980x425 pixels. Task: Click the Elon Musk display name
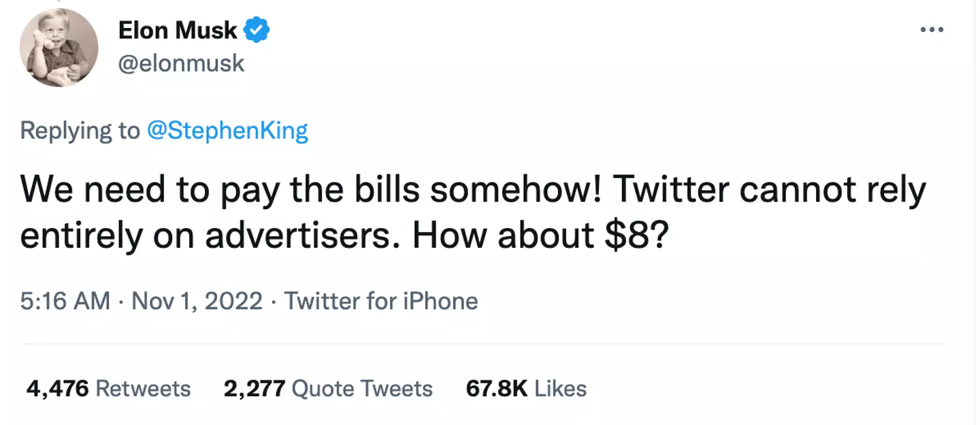click(177, 31)
